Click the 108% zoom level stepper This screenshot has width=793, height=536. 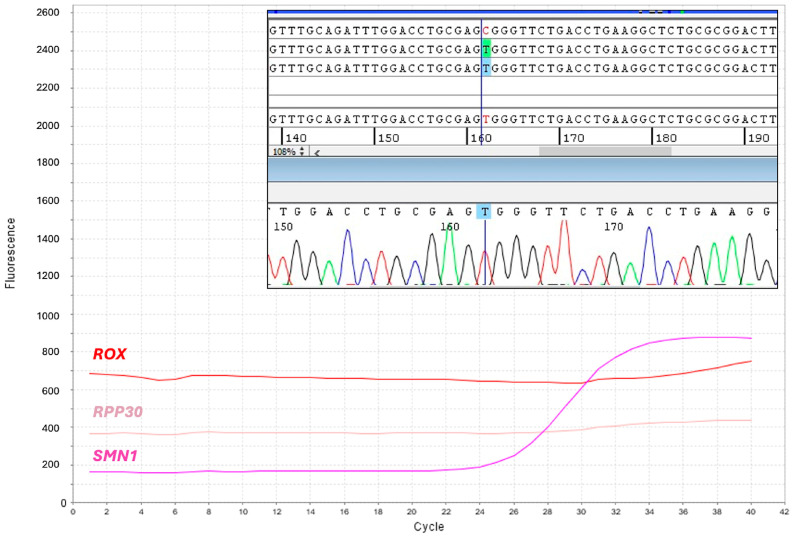(287, 151)
